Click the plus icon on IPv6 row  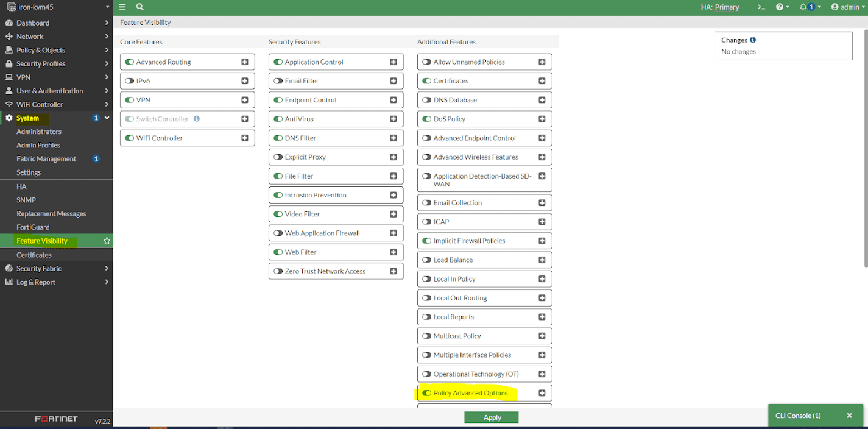245,80
